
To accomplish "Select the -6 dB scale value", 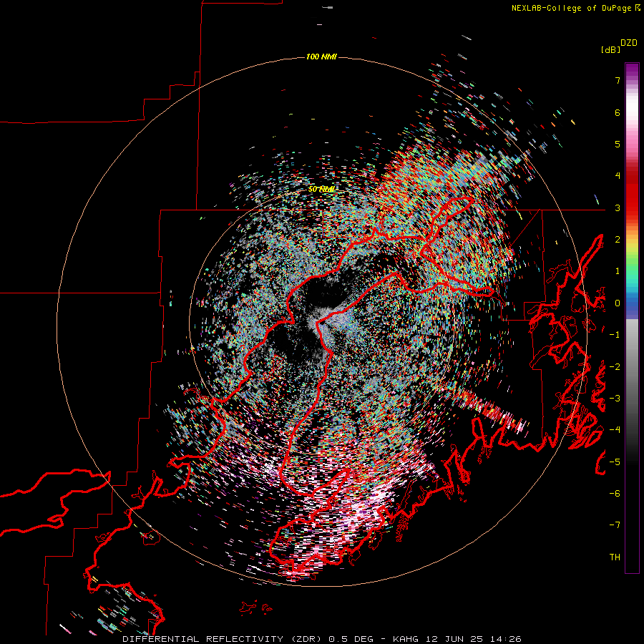I will 615,494.
